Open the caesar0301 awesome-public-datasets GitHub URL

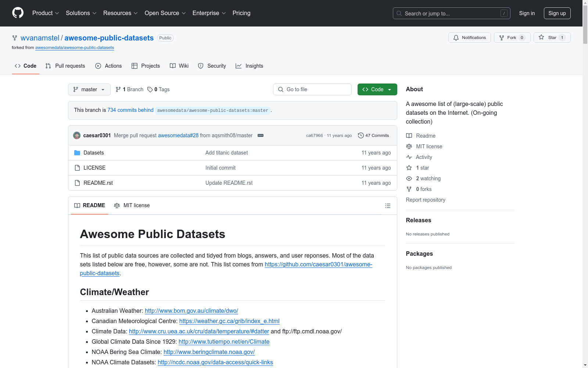pyautogui.click(x=318, y=265)
